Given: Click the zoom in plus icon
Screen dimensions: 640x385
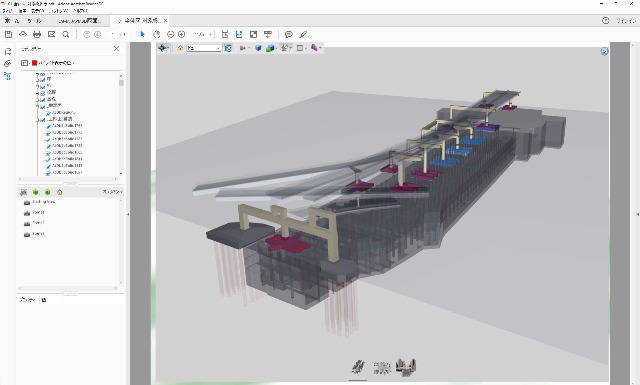Looking at the screenshot, I should tap(182, 34).
